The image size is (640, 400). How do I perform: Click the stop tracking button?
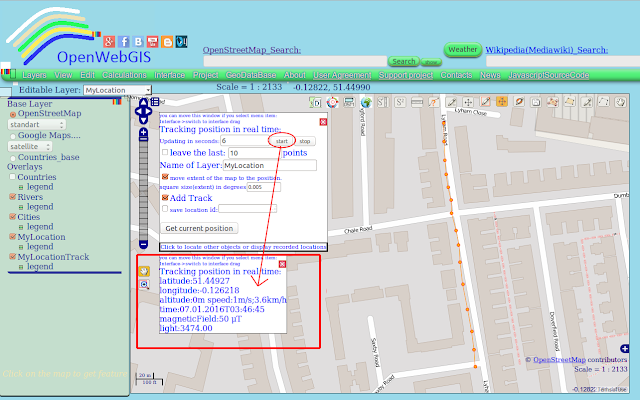305,141
